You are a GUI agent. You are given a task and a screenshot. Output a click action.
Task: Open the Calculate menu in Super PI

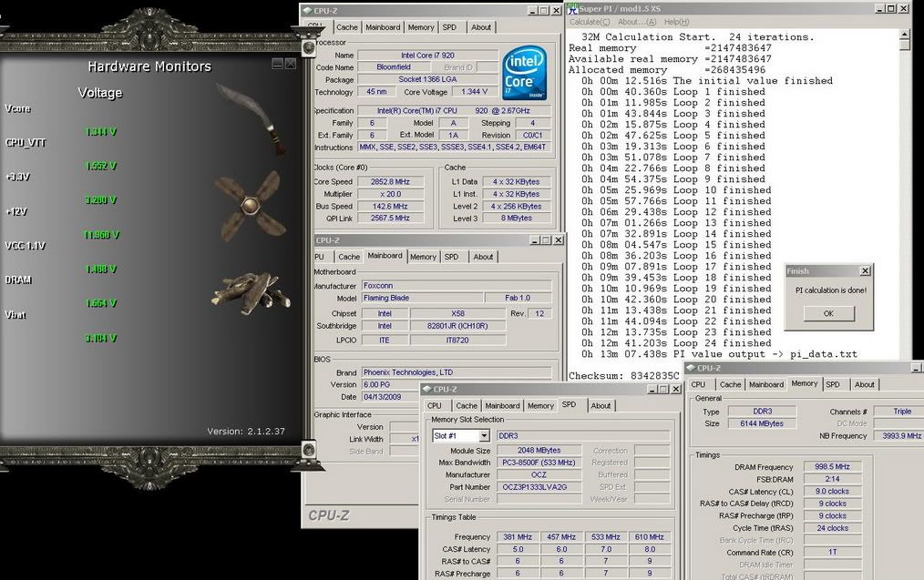coord(590,22)
